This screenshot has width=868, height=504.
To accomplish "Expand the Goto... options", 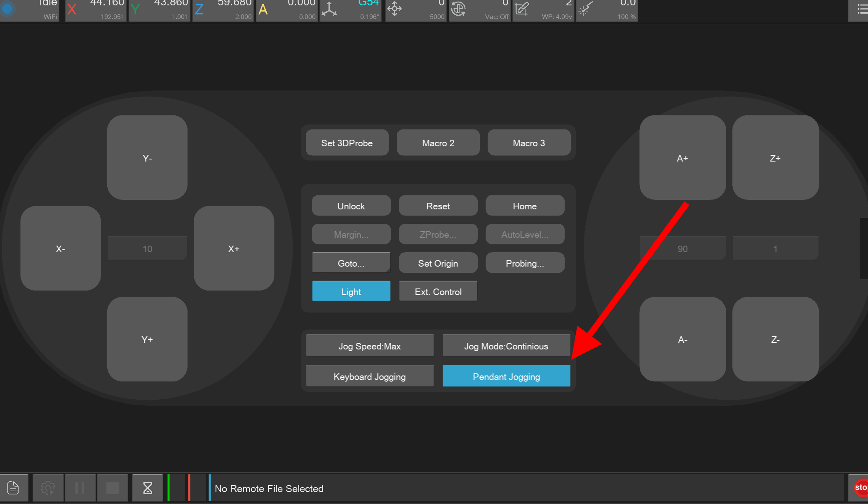I will pos(351,263).
